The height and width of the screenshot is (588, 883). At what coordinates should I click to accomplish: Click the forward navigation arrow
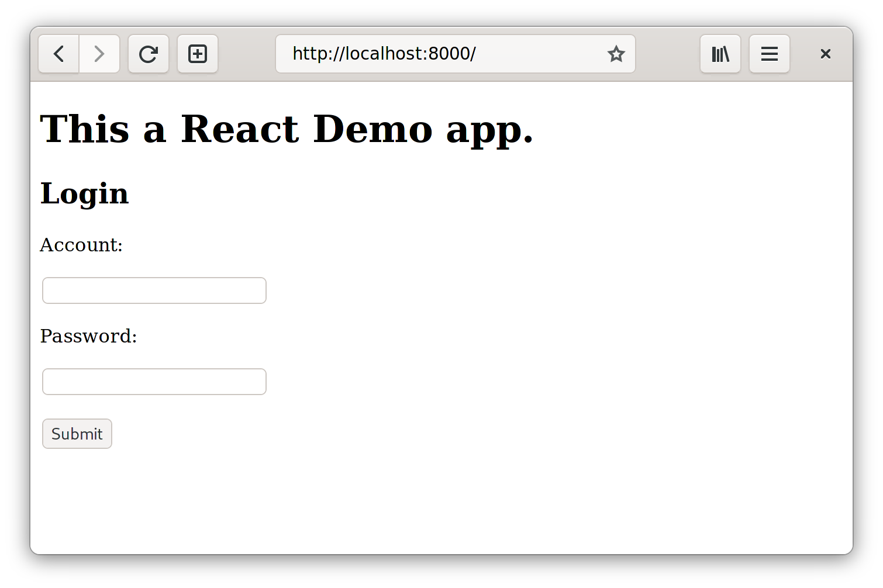pyautogui.click(x=99, y=54)
